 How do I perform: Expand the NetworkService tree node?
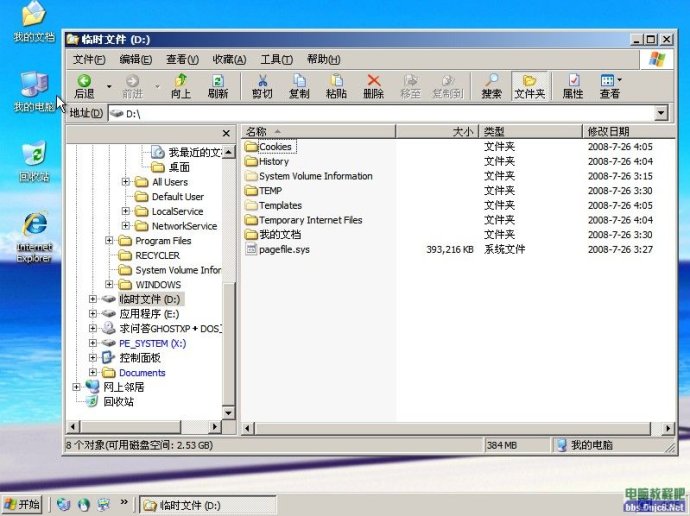pyautogui.click(x=125, y=226)
